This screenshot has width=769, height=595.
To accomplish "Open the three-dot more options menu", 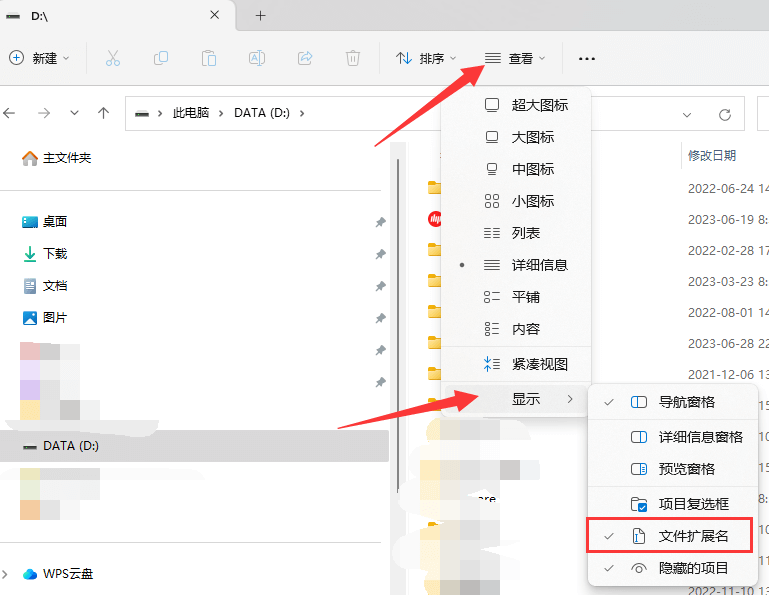I will [587, 59].
